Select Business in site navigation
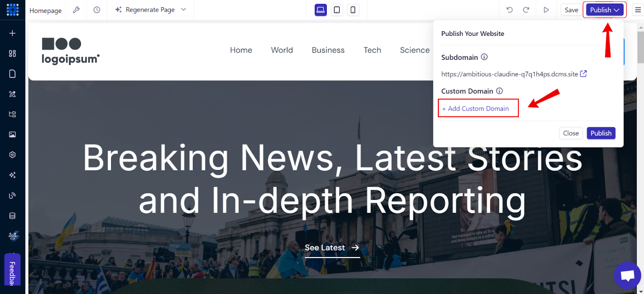 328,50
